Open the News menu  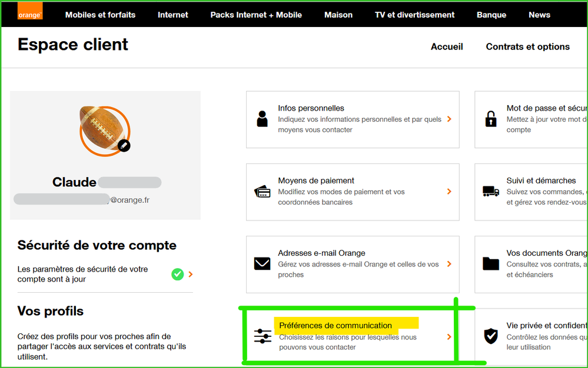click(x=539, y=15)
